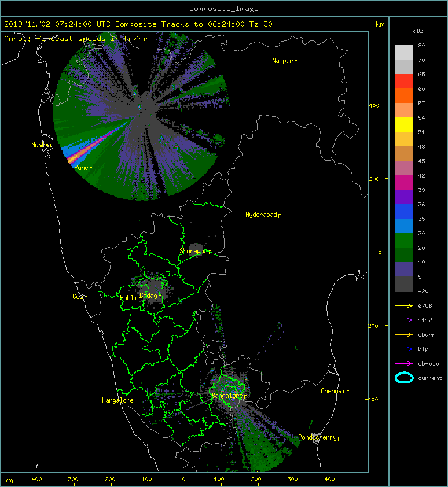Click the 300 tick on the bottom axis
This screenshot has width=448, height=487.
click(292, 479)
